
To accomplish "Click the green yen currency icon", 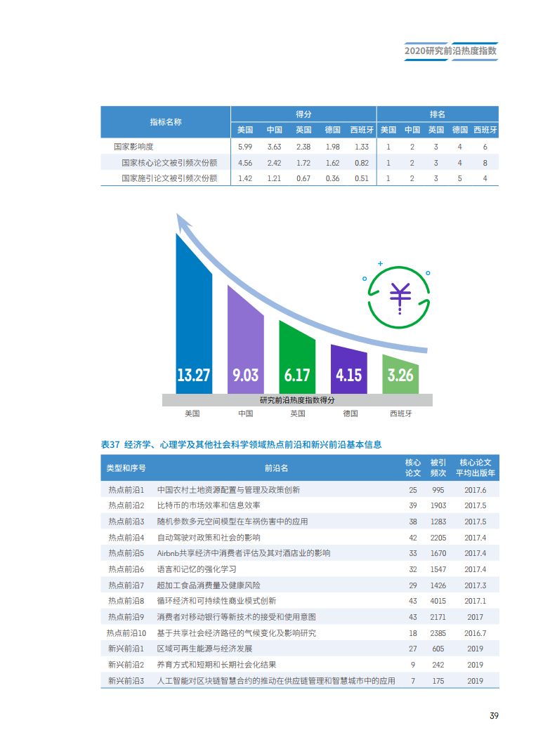I will point(400,297).
